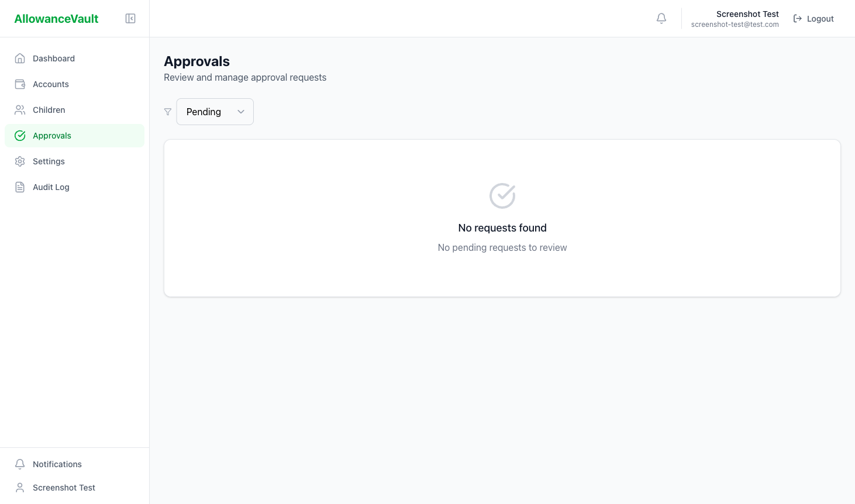The width and height of the screenshot is (855, 504).
Task: Log out using the Logout button
Action: click(x=813, y=18)
